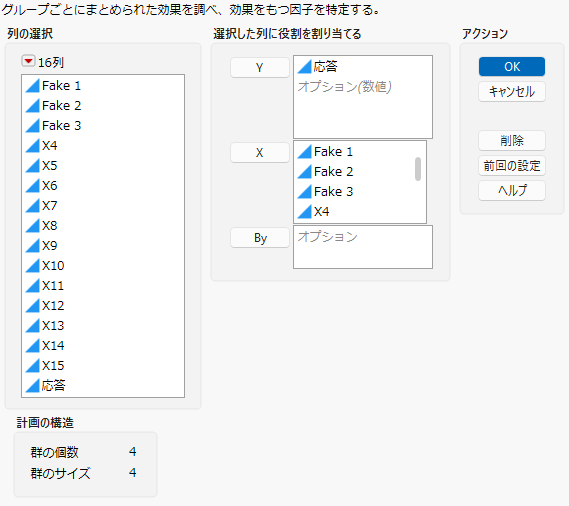Click the continuous icon beside X10 in the list

click(x=33, y=266)
